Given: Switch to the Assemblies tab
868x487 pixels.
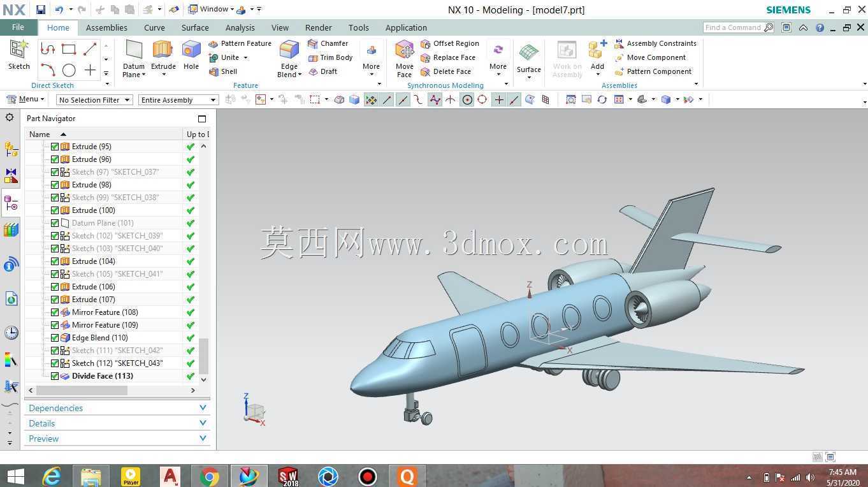Looking at the screenshot, I should click(x=106, y=27).
